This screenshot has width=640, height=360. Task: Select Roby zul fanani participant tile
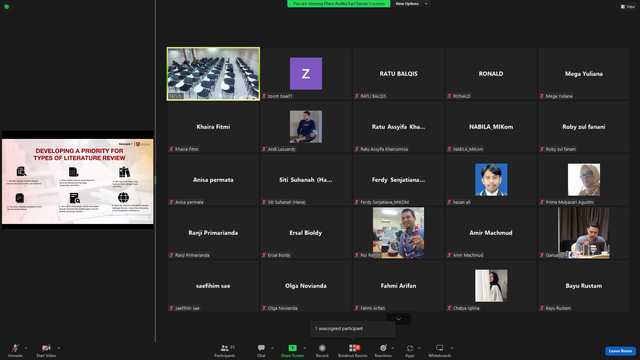click(584, 127)
